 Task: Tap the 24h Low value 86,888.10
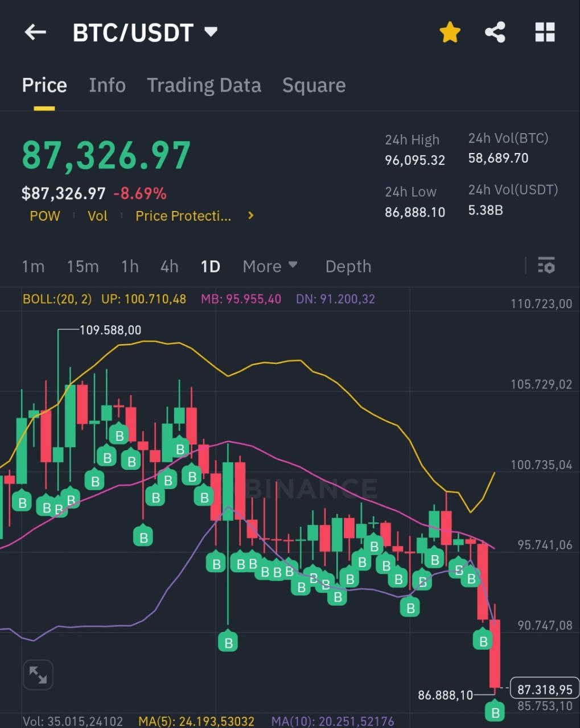click(415, 212)
